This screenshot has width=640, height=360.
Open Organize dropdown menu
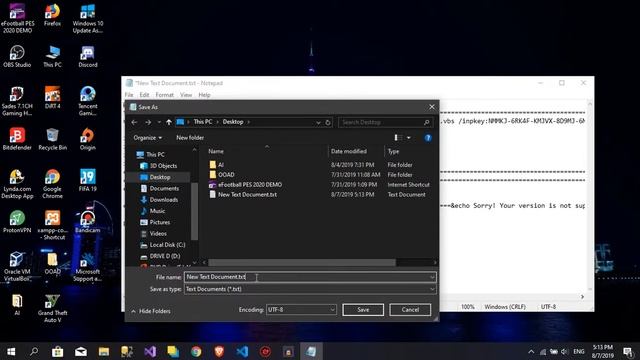point(147,138)
